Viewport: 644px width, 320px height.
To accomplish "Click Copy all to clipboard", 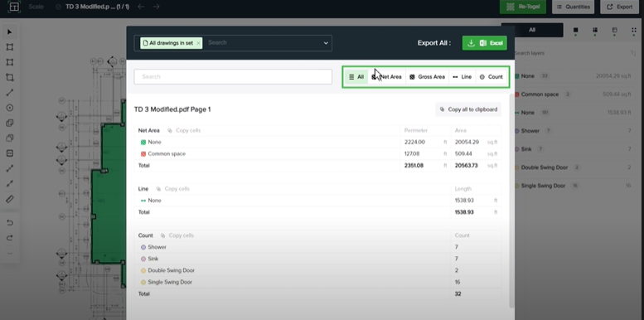I will (x=468, y=109).
